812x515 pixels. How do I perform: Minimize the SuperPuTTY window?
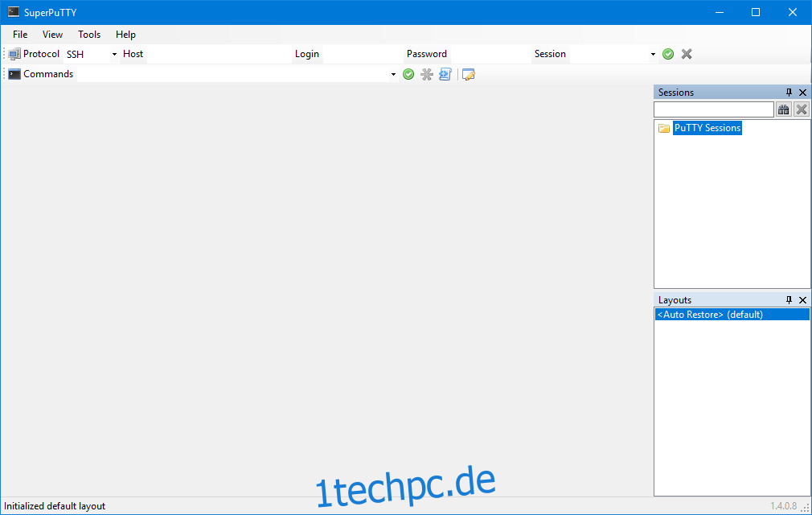click(x=720, y=12)
